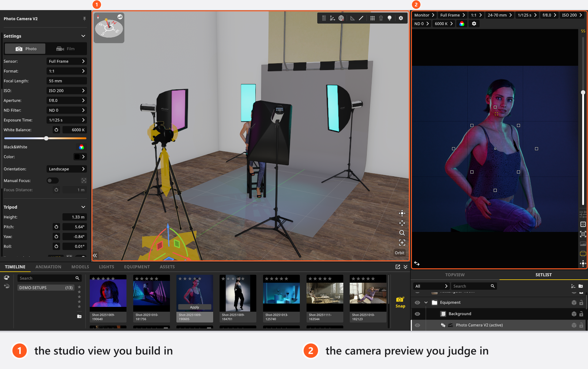Pop out the timeline panel
588x369 pixels.
point(398,267)
